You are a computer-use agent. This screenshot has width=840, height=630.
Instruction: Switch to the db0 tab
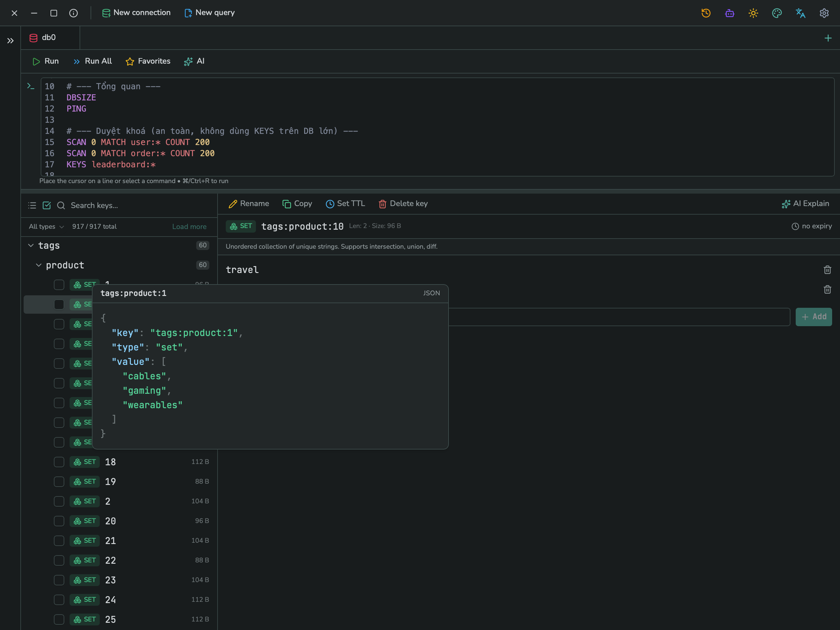(50, 38)
